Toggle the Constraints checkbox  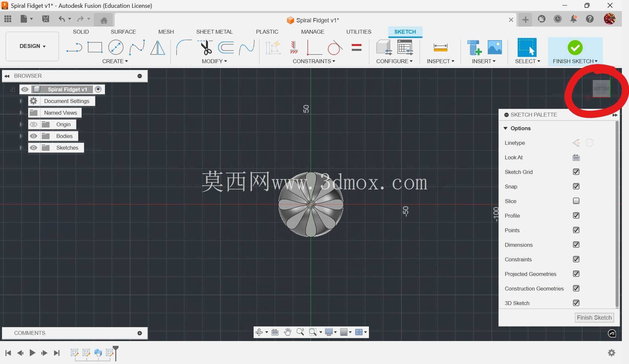(x=576, y=259)
